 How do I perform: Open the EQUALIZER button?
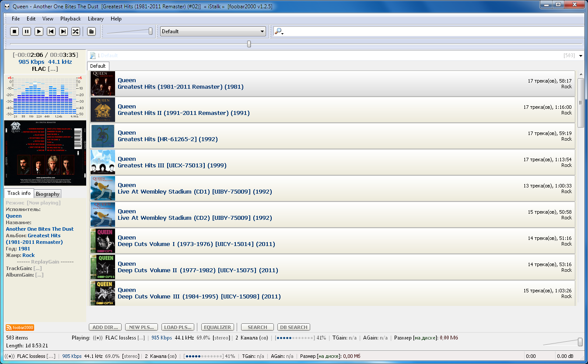(x=217, y=327)
